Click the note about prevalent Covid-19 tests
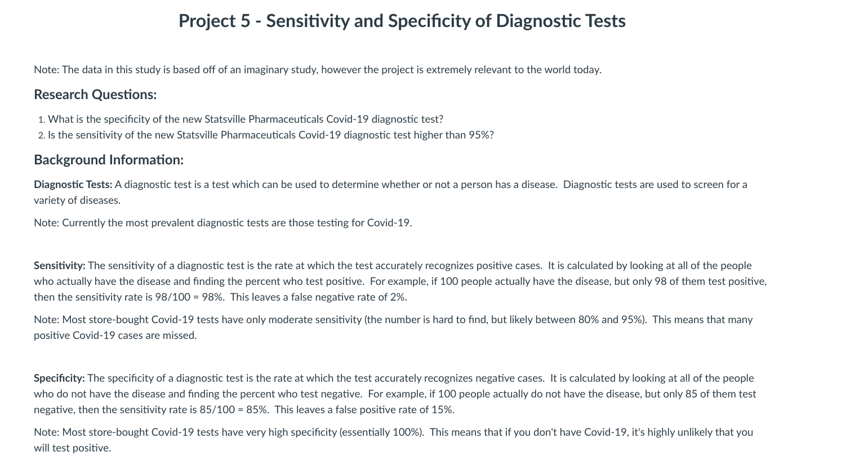Screen dimensions: 868x474 click(x=223, y=223)
